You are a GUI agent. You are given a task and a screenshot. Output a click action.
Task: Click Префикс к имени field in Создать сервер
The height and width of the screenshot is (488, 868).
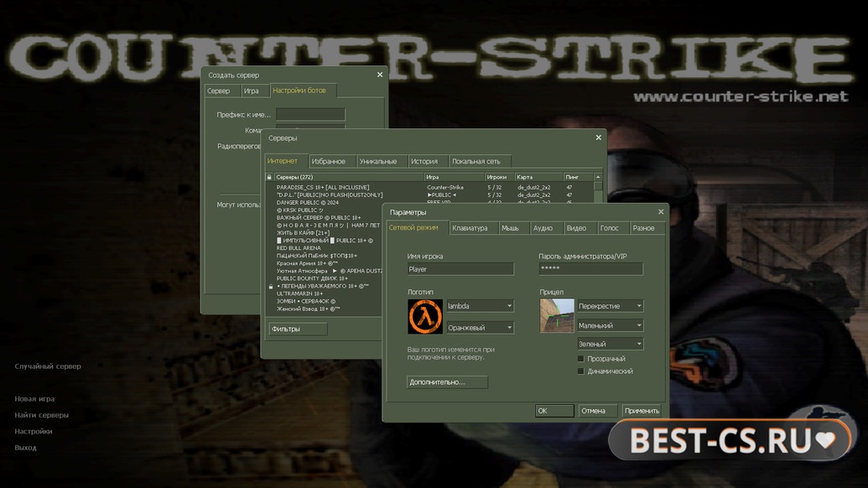pos(310,115)
